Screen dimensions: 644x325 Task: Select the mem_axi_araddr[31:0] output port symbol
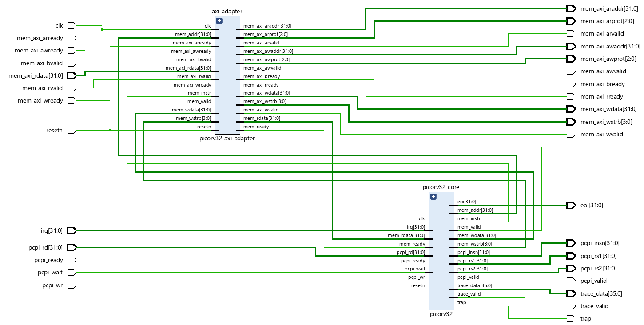(571, 8)
